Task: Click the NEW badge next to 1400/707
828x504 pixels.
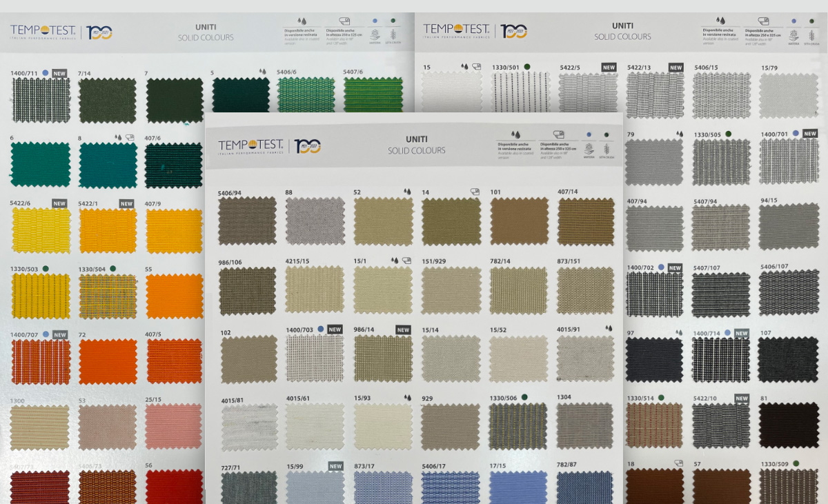Action: tap(60, 334)
